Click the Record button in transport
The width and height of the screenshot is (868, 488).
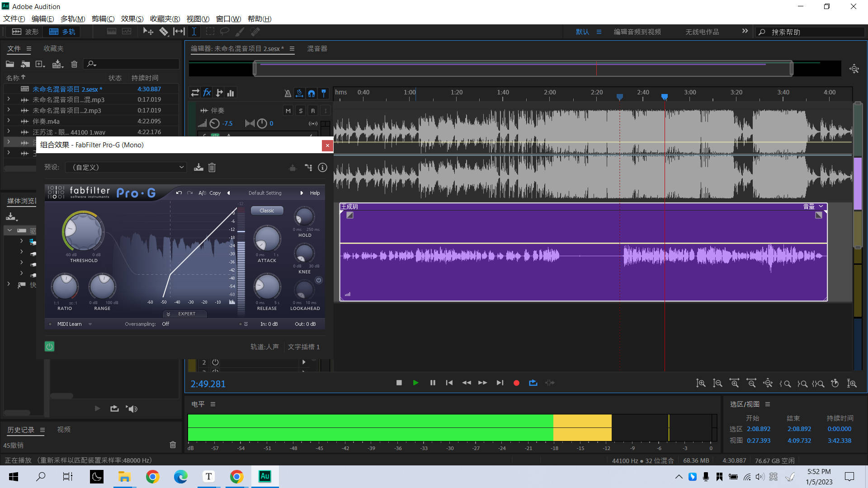(x=516, y=383)
